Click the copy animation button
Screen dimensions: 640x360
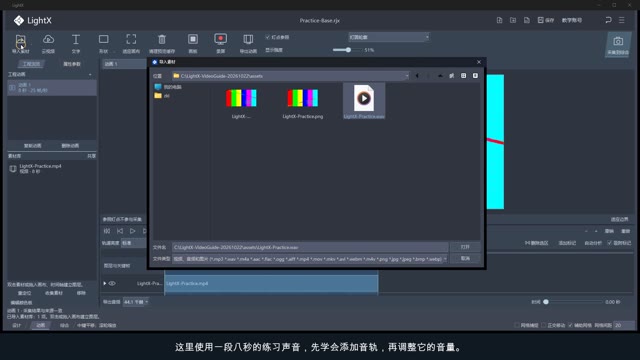pos(33,146)
